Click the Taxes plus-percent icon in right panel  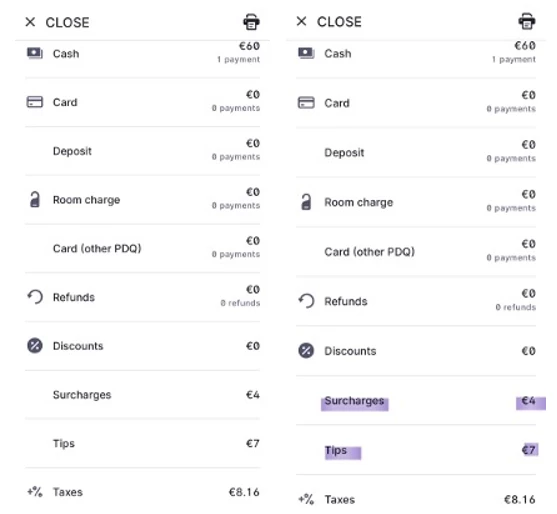point(306,499)
